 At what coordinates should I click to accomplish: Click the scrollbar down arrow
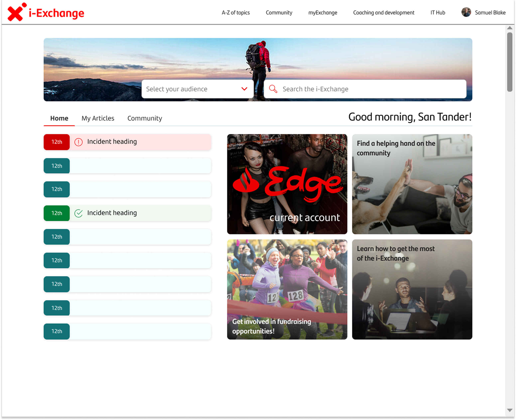pyautogui.click(x=510, y=410)
